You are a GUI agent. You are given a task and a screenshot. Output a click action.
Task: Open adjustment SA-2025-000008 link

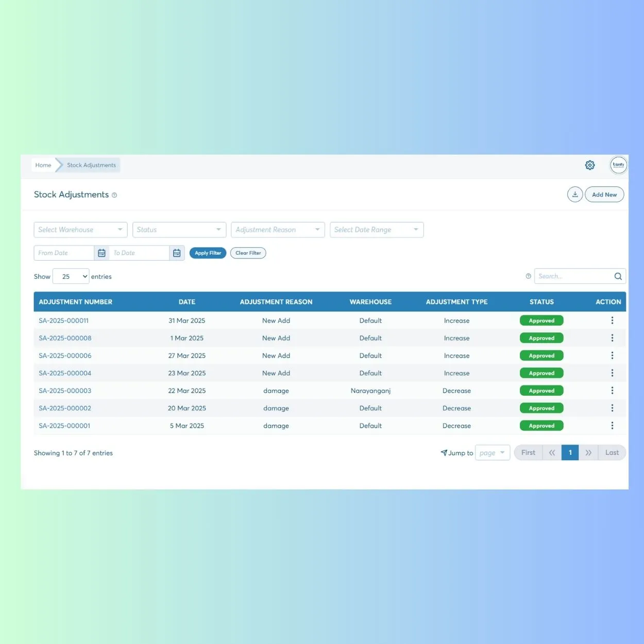[x=65, y=338]
